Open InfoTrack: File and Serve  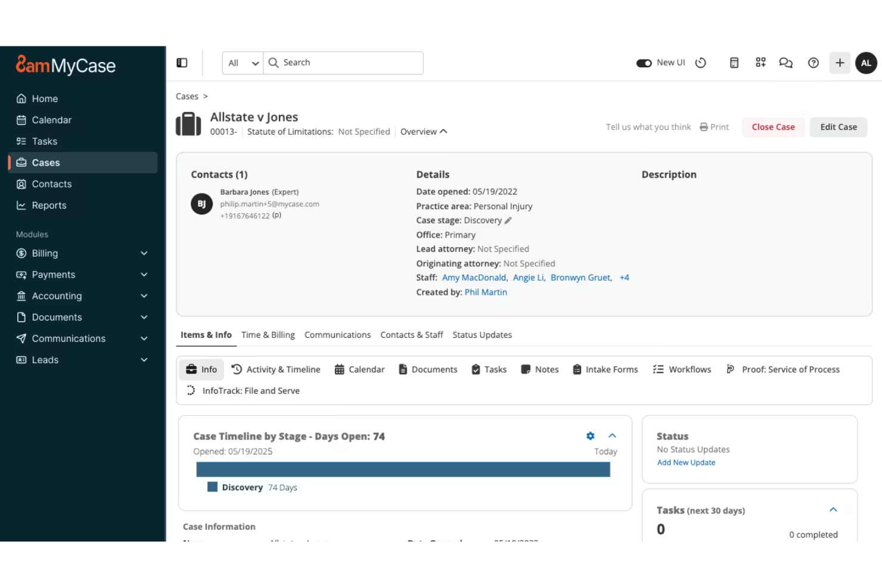coord(243,391)
